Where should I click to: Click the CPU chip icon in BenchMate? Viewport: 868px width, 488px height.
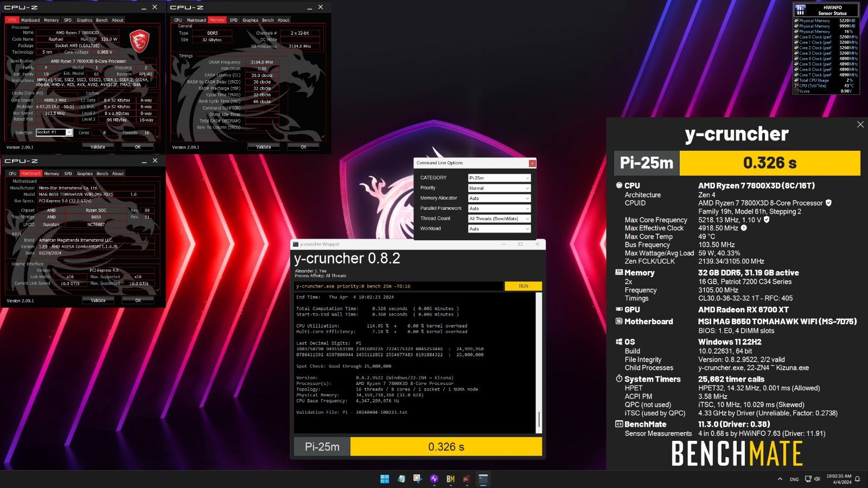[x=619, y=185]
